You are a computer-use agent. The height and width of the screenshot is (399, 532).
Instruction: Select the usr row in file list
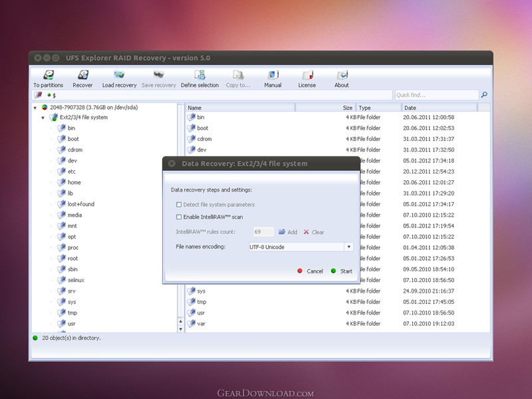pos(338,313)
